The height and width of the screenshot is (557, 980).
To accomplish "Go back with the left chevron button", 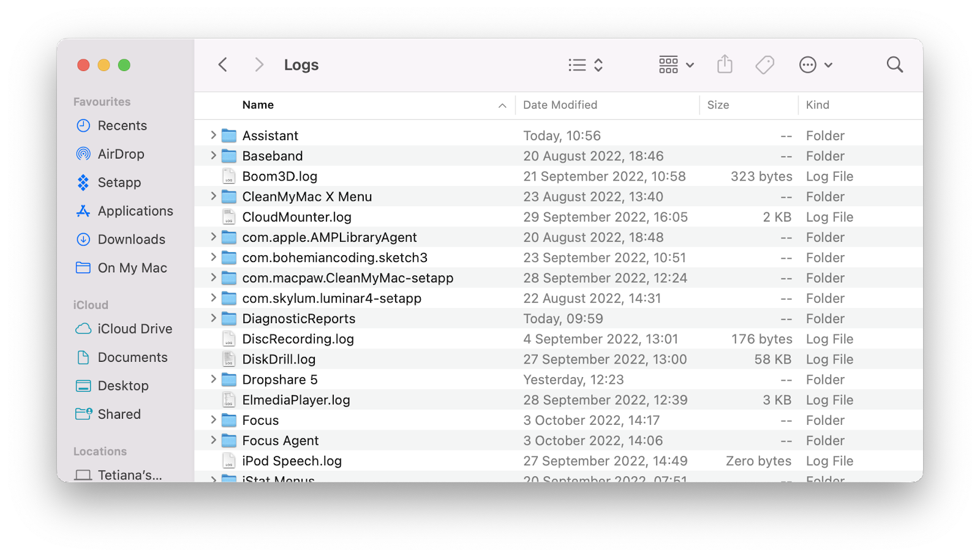I will pyautogui.click(x=223, y=65).
